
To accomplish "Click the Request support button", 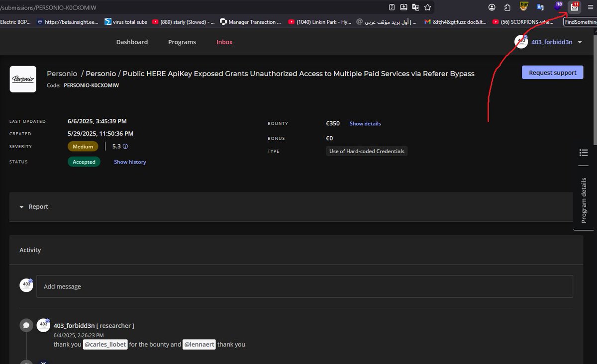I will [x=552, y=73].
